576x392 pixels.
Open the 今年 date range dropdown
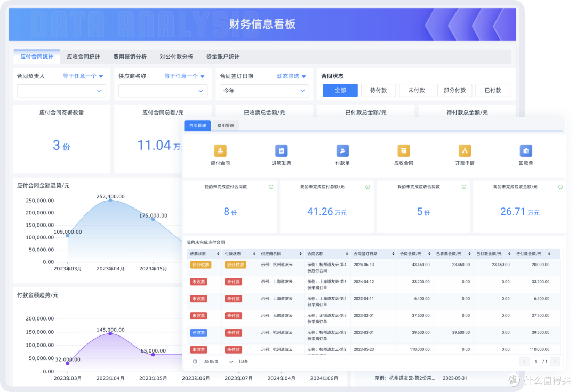[264, 91]
